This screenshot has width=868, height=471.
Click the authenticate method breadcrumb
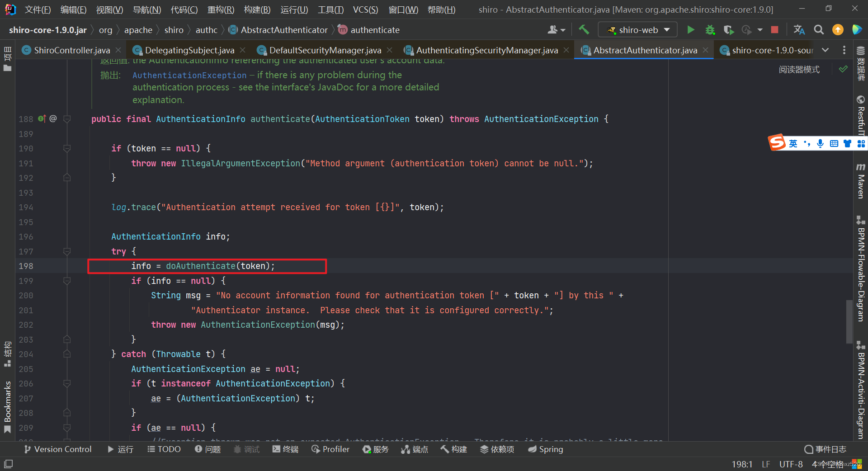click(x=375, y=30)
